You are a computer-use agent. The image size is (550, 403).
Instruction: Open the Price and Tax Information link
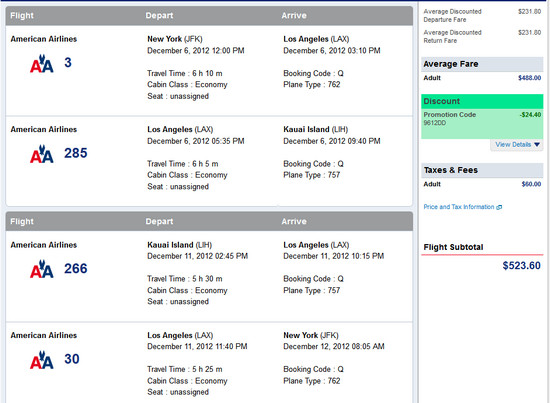pyautogui.click(x=459, y=207)
